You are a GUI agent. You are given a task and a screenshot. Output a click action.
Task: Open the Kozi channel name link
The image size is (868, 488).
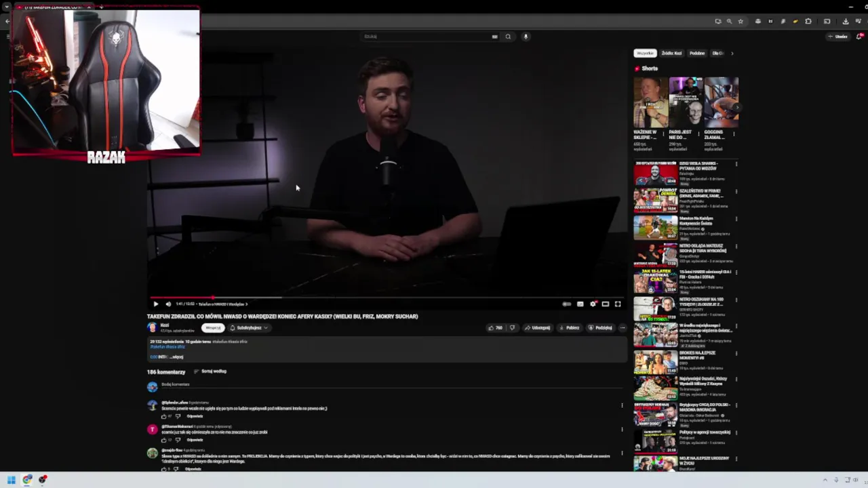[165, 325]
